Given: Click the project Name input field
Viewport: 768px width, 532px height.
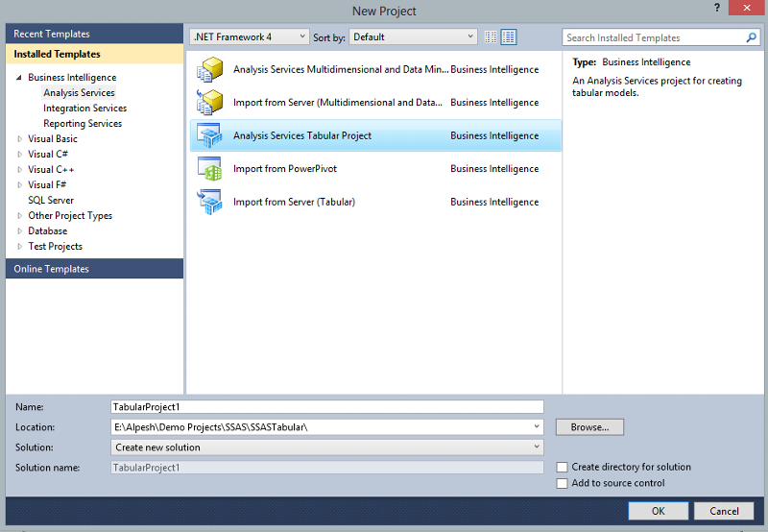Looking at the screenshot, I should [x=327, y=407].
